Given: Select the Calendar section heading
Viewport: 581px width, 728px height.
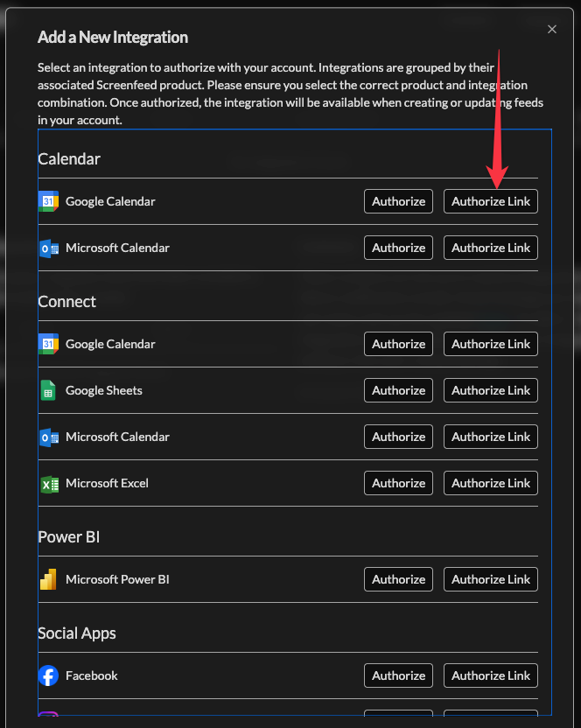Looking at the screenshot, I should click(69, 158).
